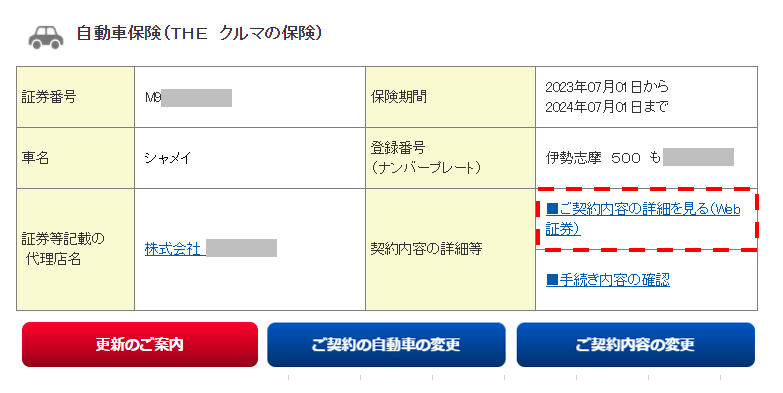Click the red 更新のご案内 button
Viewport: 783px width, 393px height.
(140, 345)
